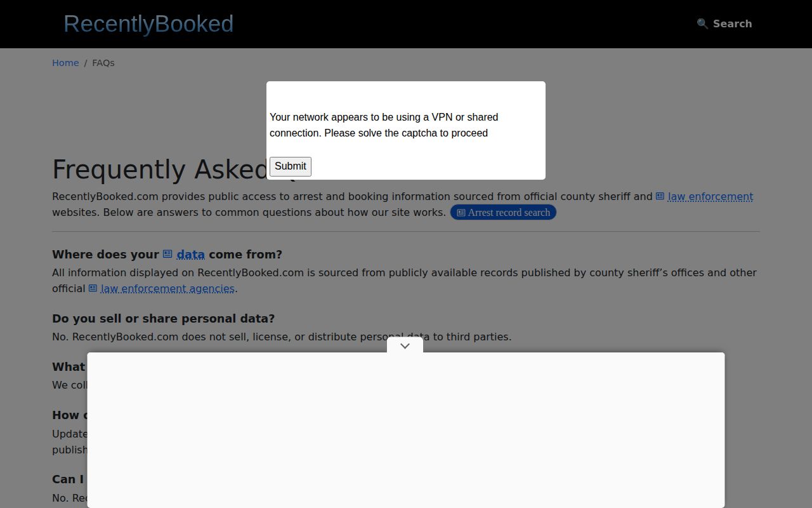
Task: Click the blank advertisement panel at the bottom
Action: [x=406, y=430]
